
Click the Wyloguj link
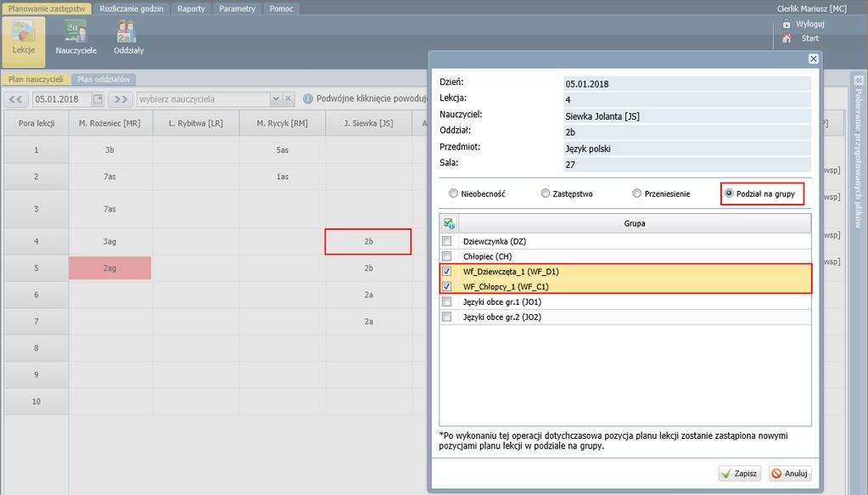click(x=809, y=24)
